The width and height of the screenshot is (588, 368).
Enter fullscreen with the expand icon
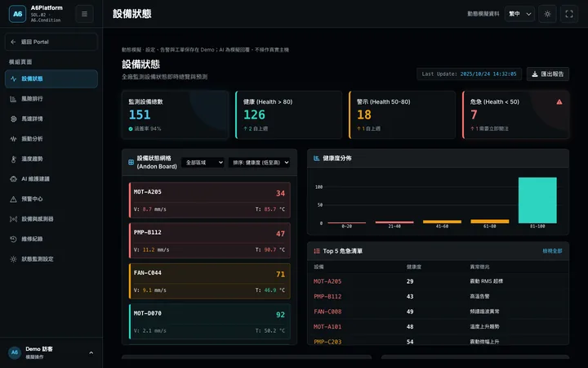coord(569,14)
